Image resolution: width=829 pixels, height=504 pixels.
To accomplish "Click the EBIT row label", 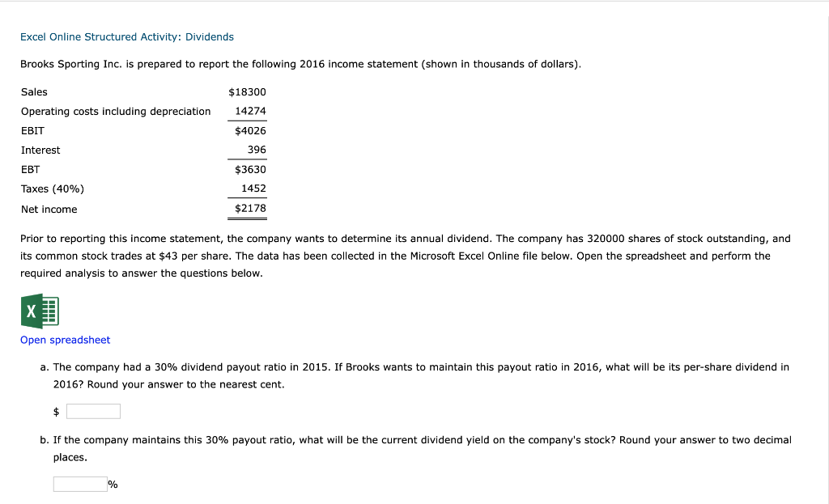I will [32, 130].
